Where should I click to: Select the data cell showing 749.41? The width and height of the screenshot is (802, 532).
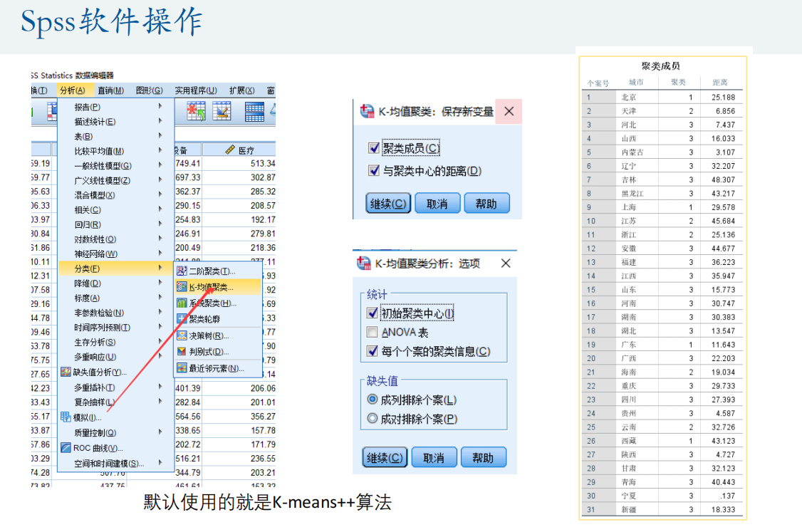click(x=188, y=164)
